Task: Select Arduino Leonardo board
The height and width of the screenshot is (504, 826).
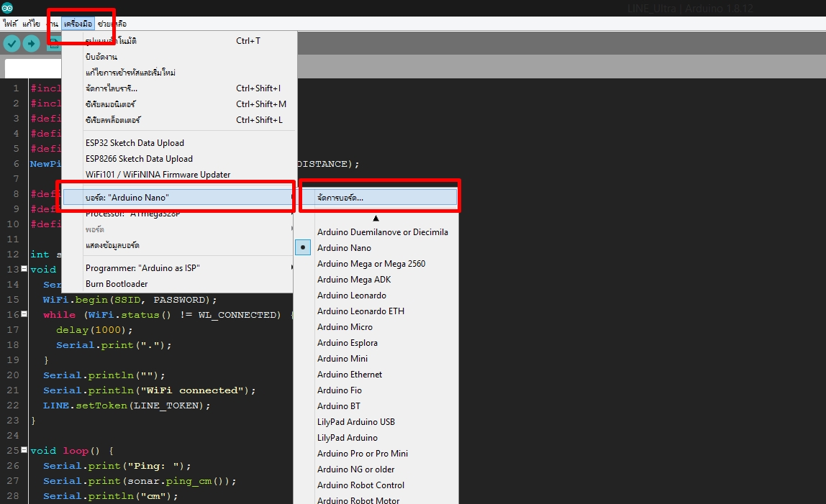Action: click(x=351, y=295)
